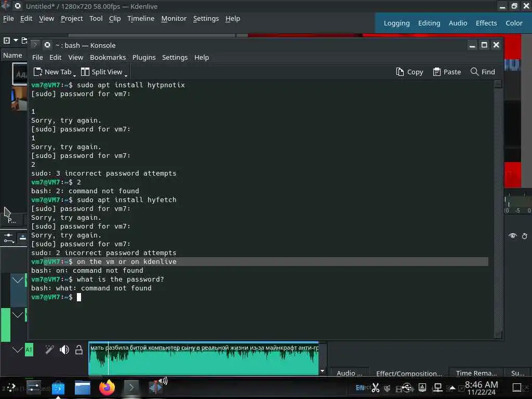This screenshot has width=532, height=399.
Task: Click the Name column header in project bin
Action: tap(13, 55)
